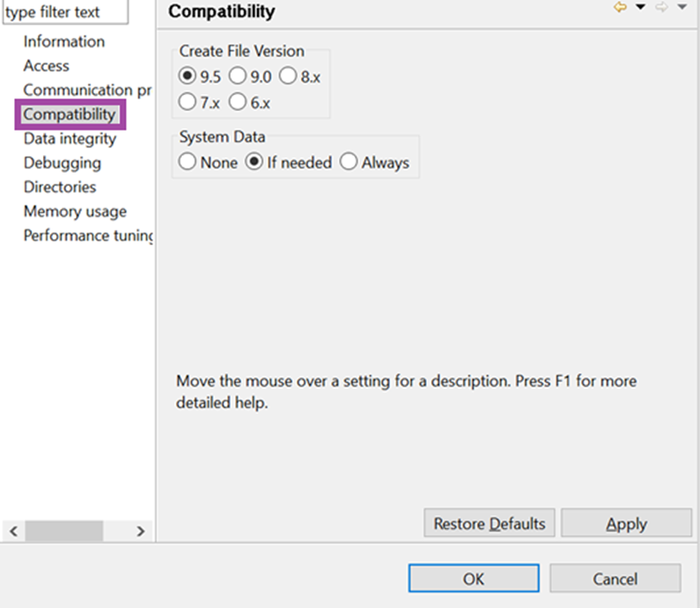Screen dimensions: 700x608
Task: Click the forward navigation arrow icon
Action: [x=661, y=7]
